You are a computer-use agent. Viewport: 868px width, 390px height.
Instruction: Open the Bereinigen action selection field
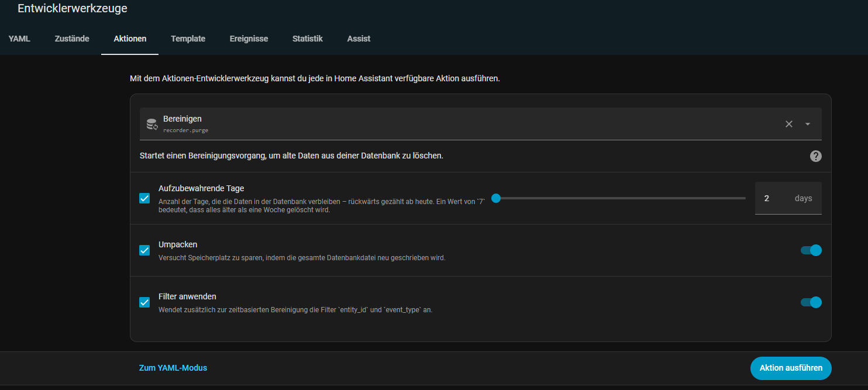point(456,124)
